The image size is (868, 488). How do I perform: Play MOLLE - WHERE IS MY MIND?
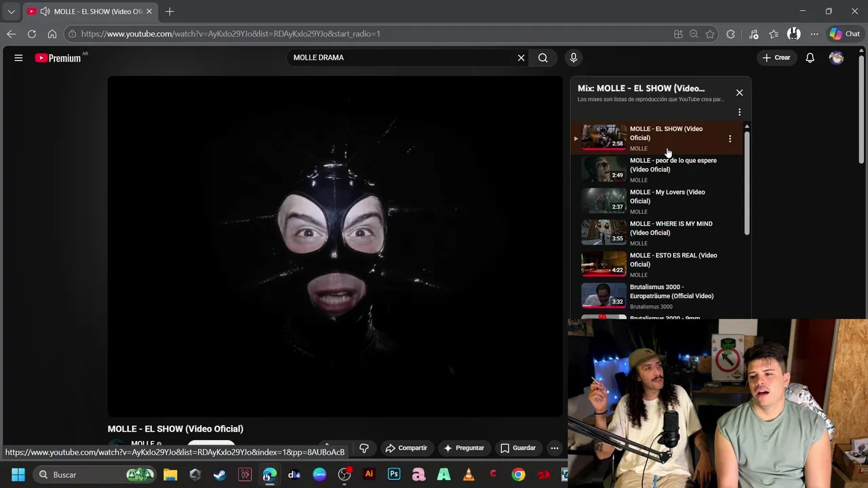671,228
